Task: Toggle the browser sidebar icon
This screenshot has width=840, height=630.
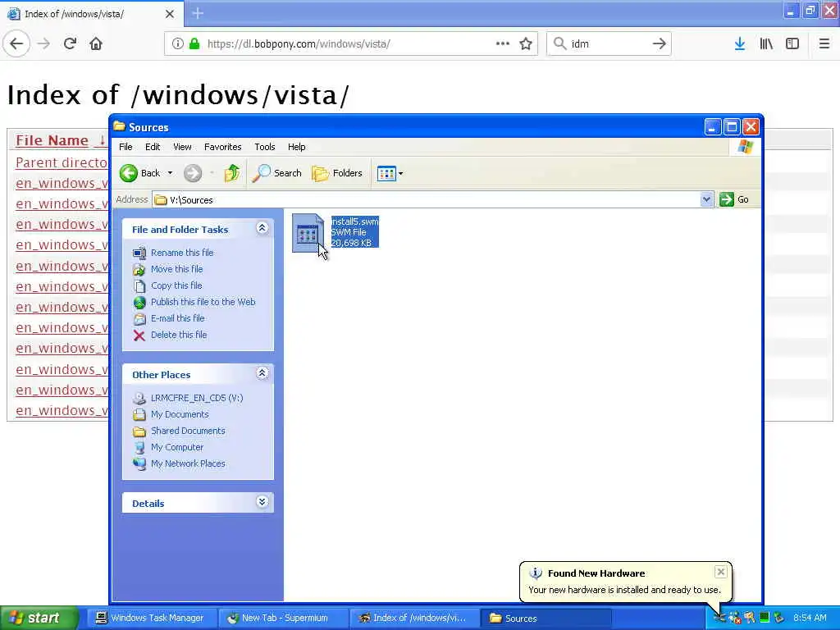Action: pyautogui.click(x=792, y=43)
